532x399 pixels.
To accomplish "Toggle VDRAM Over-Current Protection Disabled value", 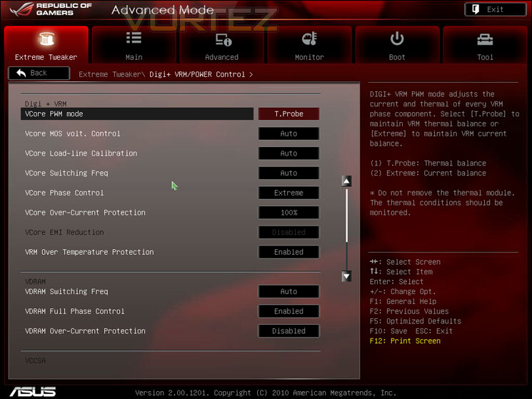I will [x=288, y=331].
